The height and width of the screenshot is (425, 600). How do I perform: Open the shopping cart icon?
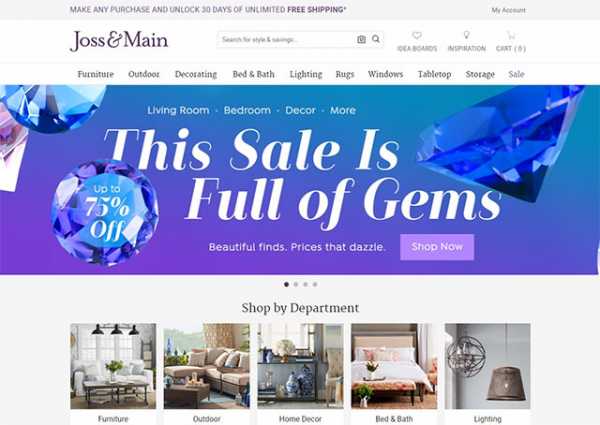tap(510, 35)
